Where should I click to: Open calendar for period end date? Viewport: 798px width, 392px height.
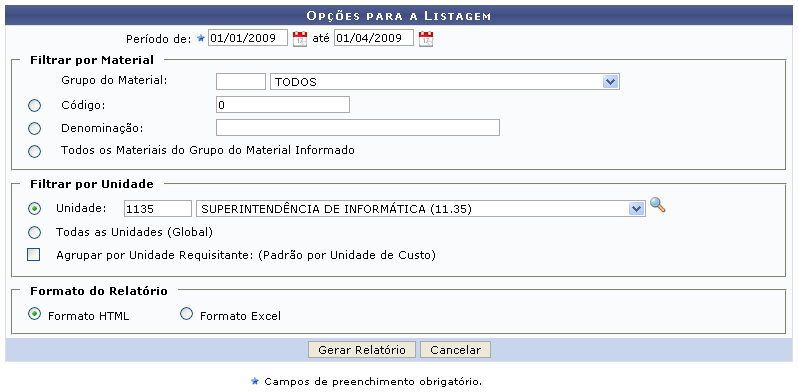coord(425,39)
